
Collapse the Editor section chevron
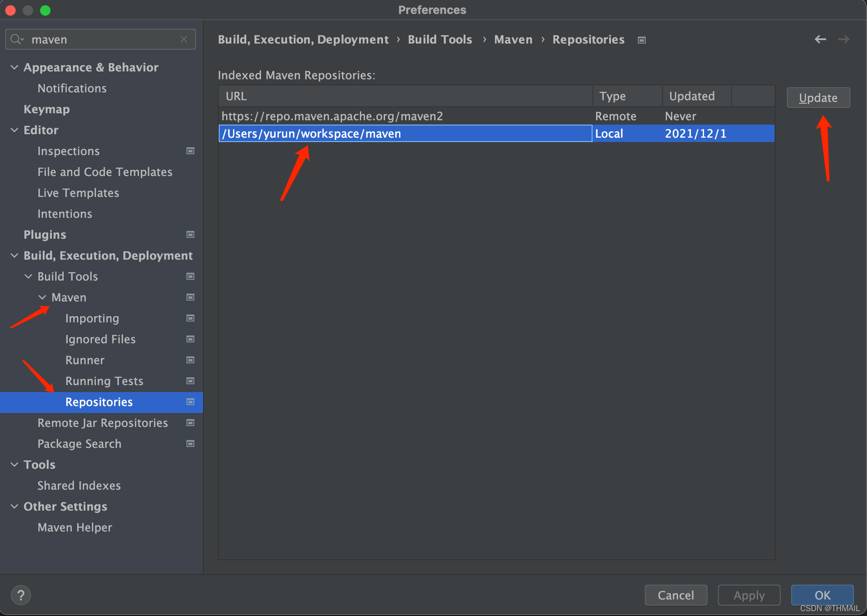click(x=14, y=130)
